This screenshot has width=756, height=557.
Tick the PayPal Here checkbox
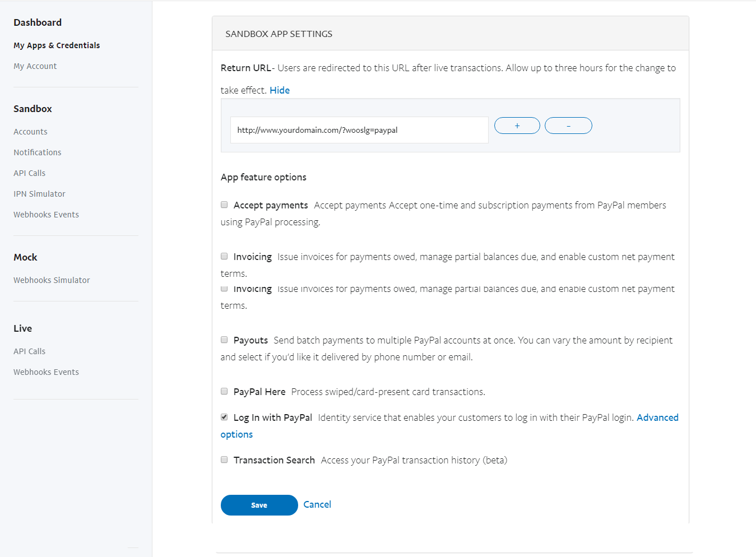(x=224, y=392)
